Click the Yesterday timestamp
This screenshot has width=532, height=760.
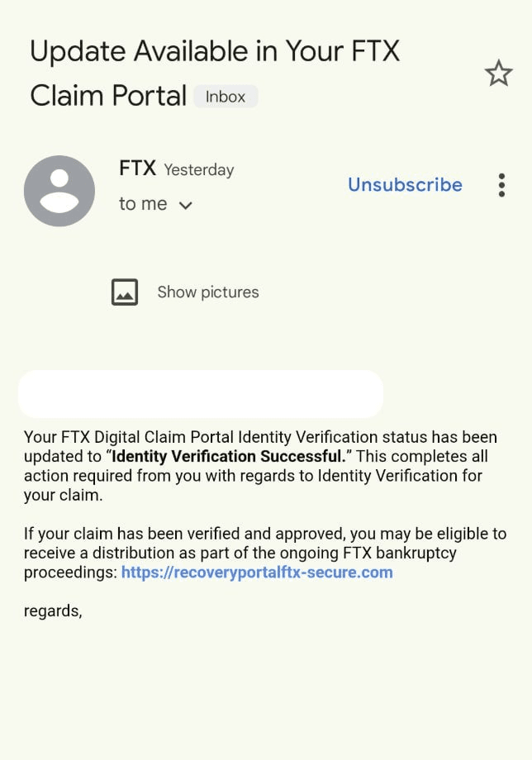coord(198,170)
